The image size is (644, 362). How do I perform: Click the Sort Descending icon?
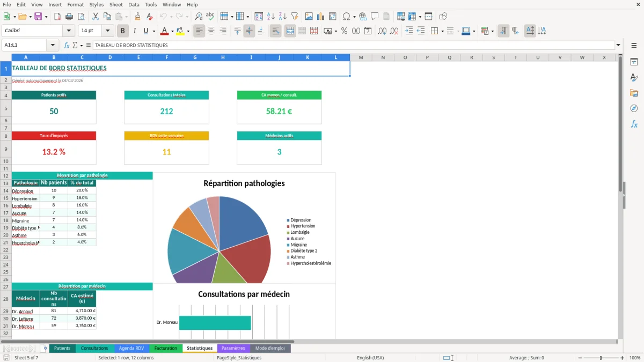pyautogui.click(x=283, y=17)
